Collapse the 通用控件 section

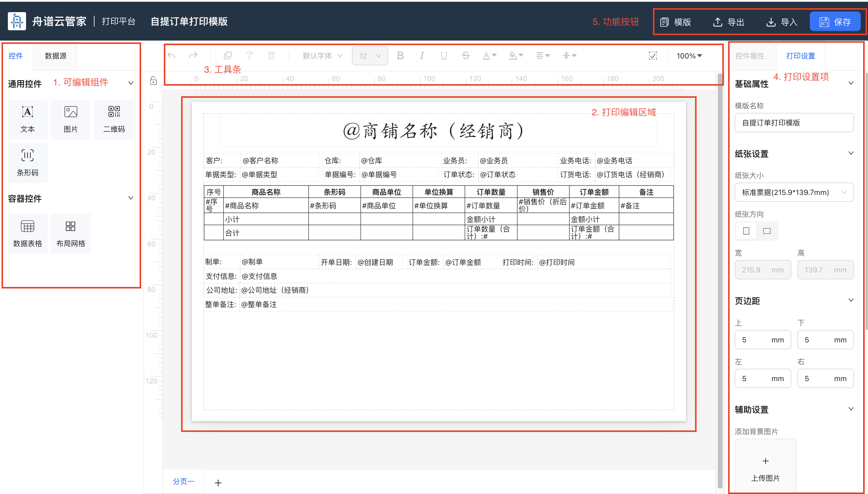(131, 83)
